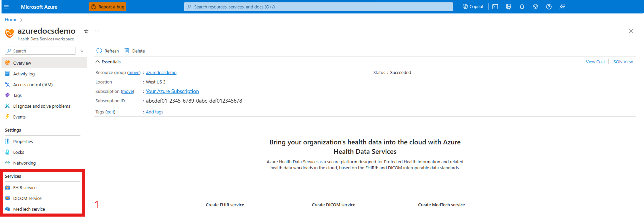This screenshot has width=644, height=217.
Task: Collapse the left menu with double chevron
Action: click(x=82, y=51)
